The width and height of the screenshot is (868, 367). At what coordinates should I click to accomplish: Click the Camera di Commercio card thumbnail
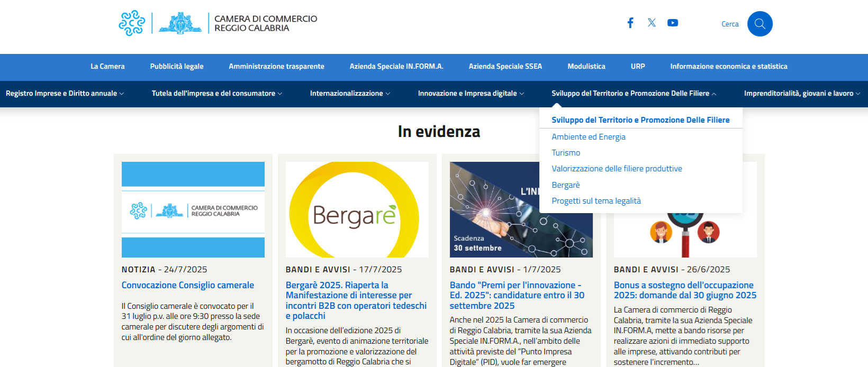pyautogui.click(x=193, y=209)
